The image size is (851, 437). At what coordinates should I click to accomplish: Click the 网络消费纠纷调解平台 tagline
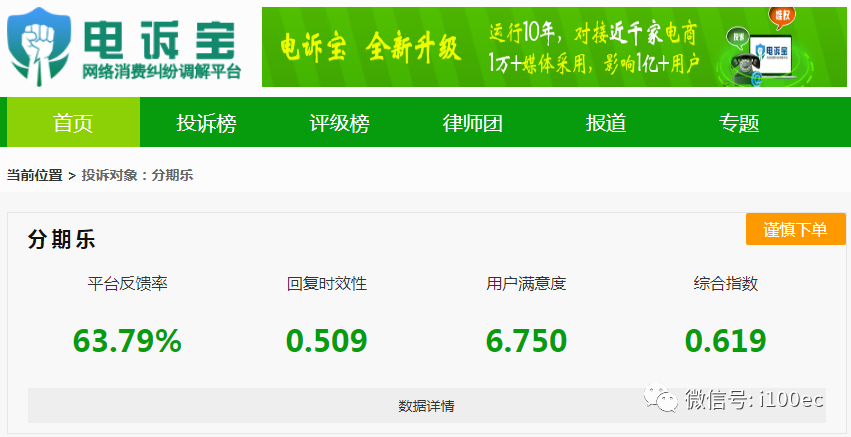162,72
